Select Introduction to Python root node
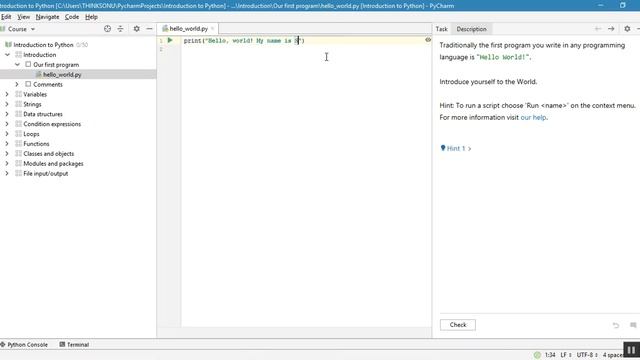 click(43, 45)
